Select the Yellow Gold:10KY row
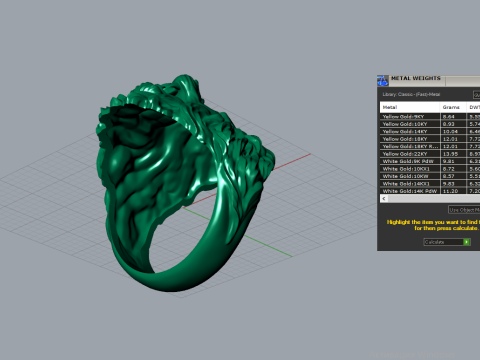The width and height of the screenshot is (480, 360). [430, 124]
